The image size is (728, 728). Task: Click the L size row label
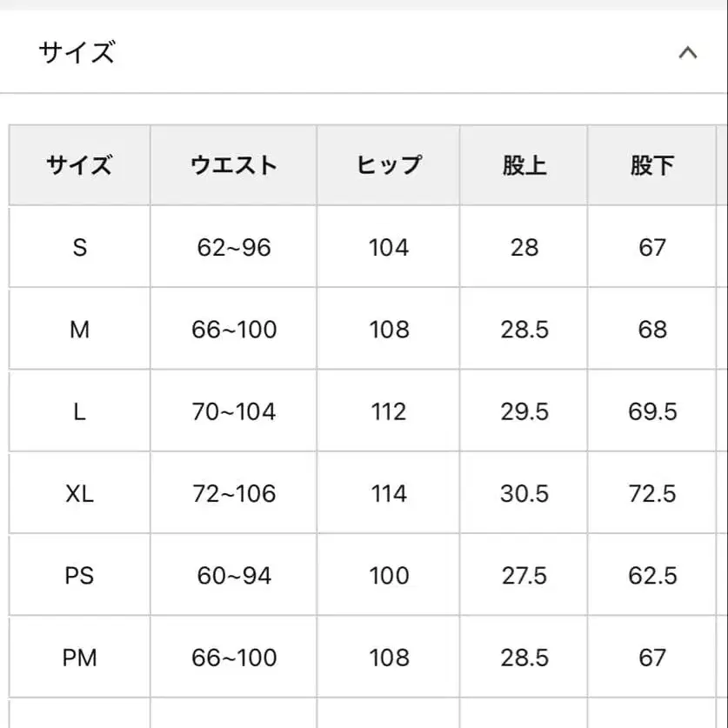[x=79, y=411]
